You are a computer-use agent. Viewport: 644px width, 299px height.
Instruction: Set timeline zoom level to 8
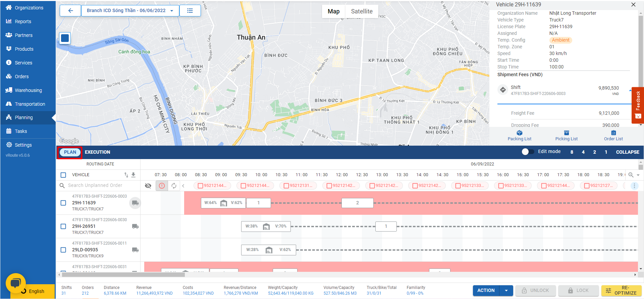pyautogui.click(x=572, y=152)
